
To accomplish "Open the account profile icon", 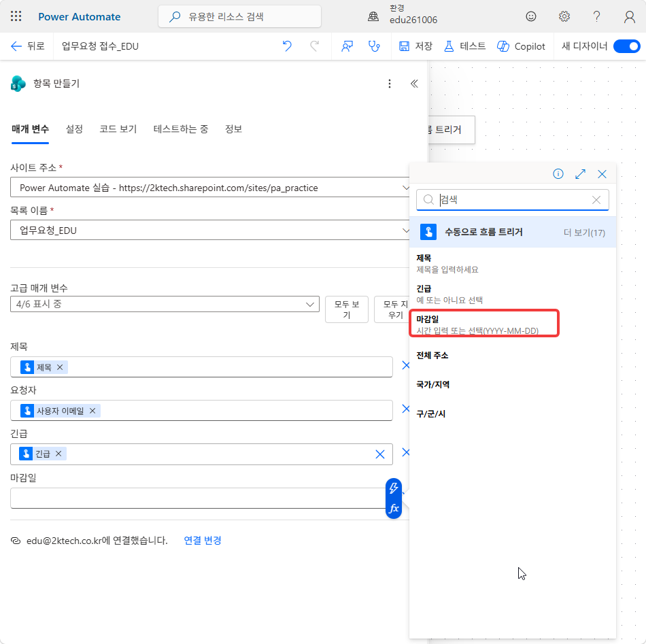I will (629, 16).
